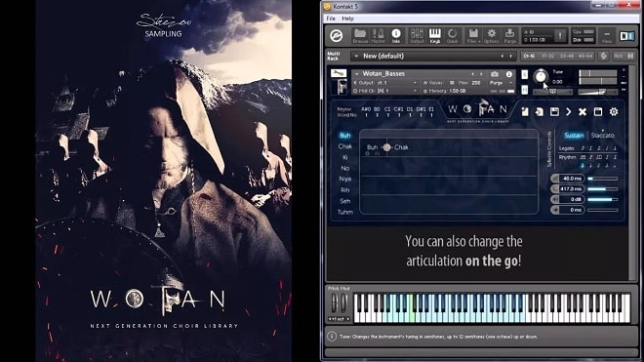Open the Wotan settings cog icon
This screenshot has width=644, height=362.
(614, 112)
